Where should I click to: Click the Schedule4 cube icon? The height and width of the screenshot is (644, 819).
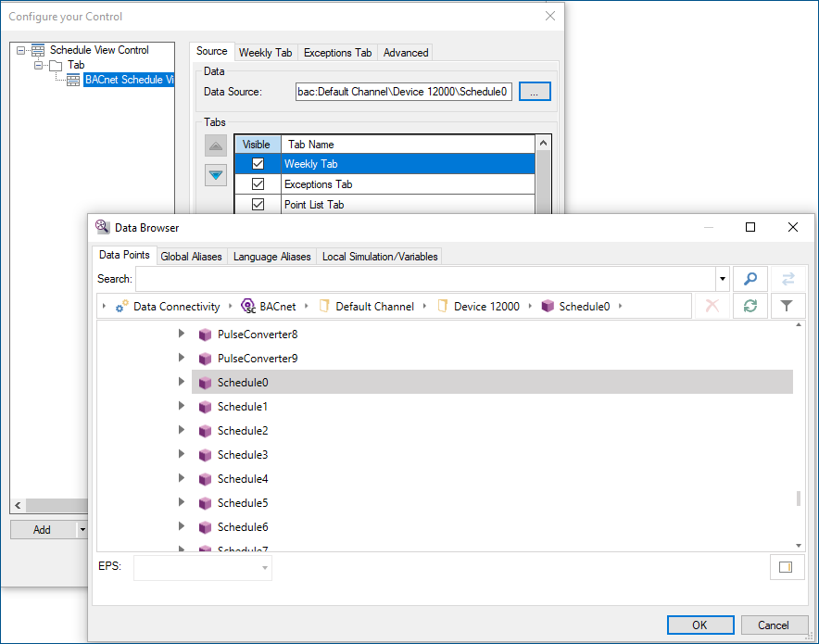tap(206, 479)
